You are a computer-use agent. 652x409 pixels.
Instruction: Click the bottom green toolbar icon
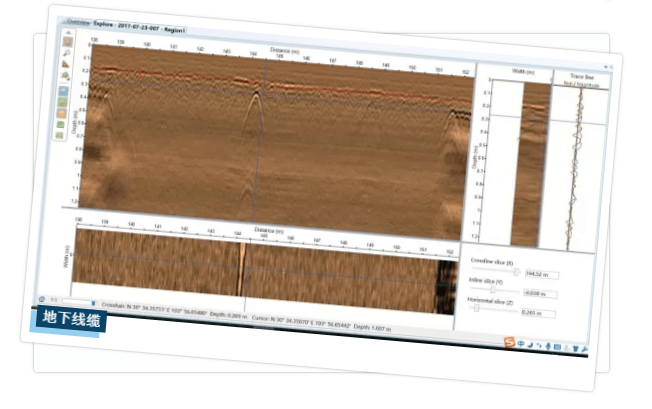point(61,134)
